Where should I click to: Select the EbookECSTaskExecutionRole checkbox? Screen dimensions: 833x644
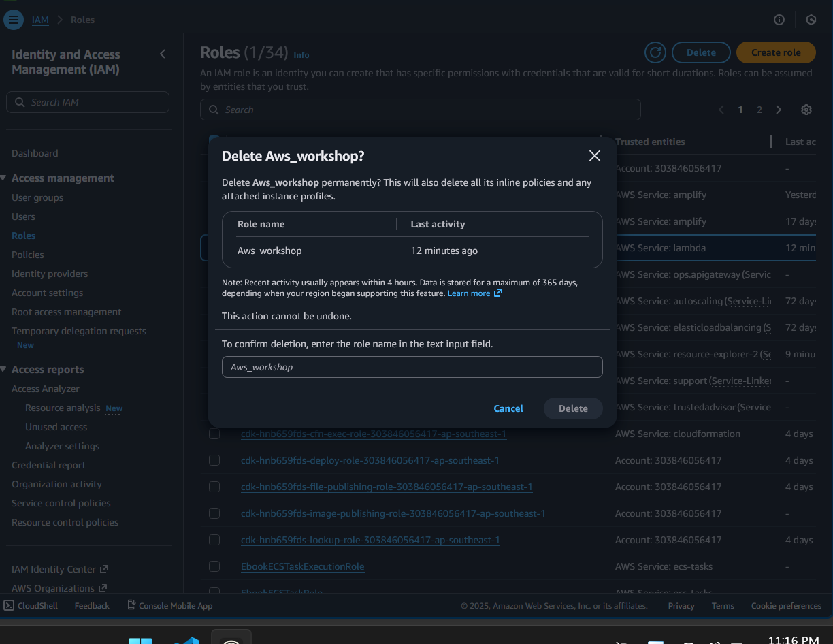pyautogui.click(x=214, y=566)
